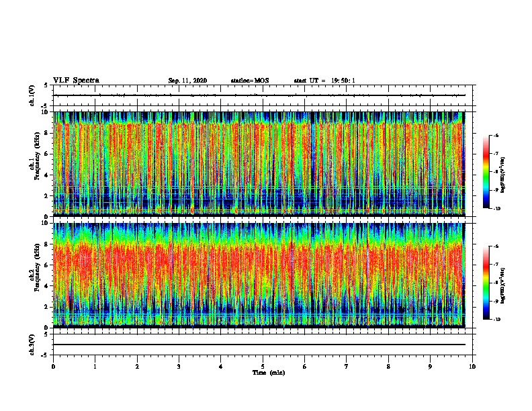
Task: Click the ch.1 colorbar 'log(PSD)' label
Action: 503,175
